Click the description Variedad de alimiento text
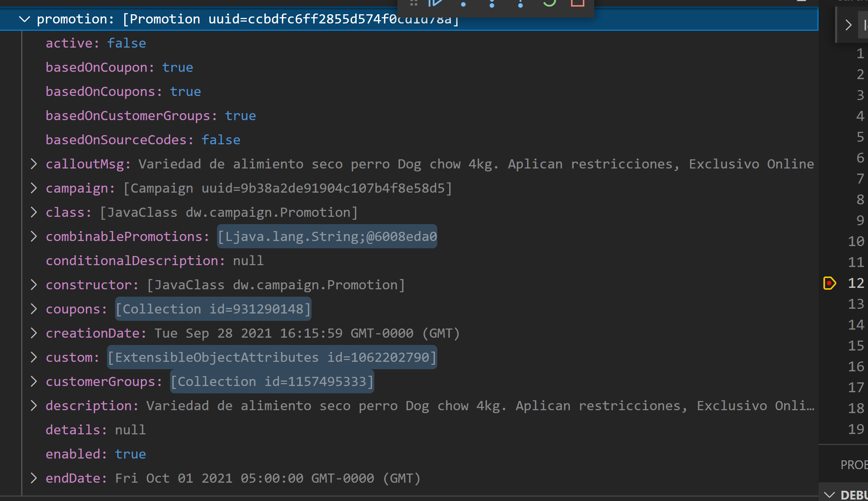 pos(480,406)
